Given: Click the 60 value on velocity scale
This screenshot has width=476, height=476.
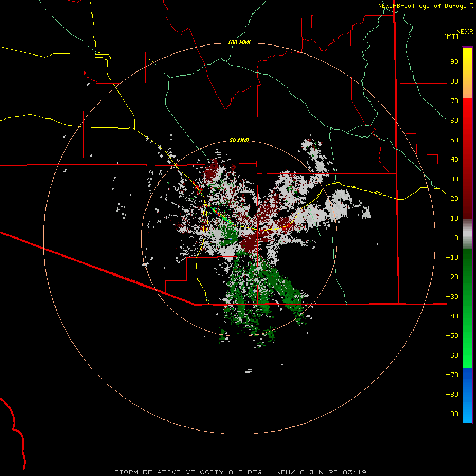Looking at the screenshot, I should pos(454,121).
